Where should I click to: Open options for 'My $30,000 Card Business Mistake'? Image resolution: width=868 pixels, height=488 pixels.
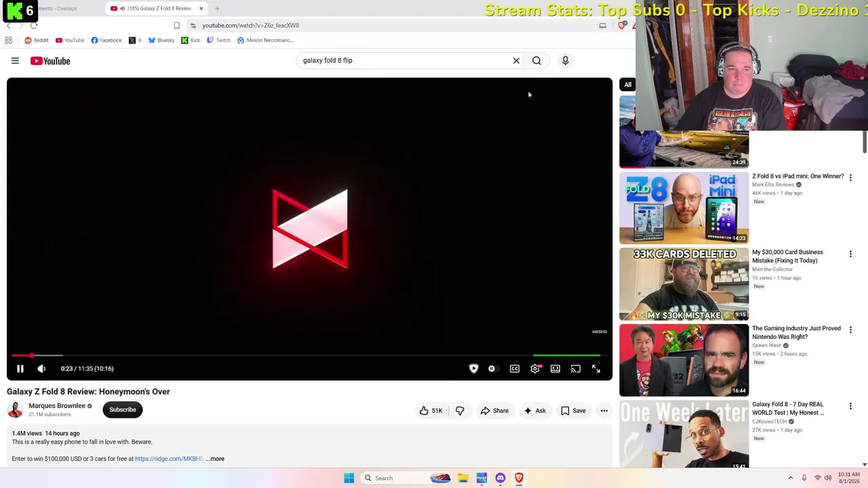[850, 253]
